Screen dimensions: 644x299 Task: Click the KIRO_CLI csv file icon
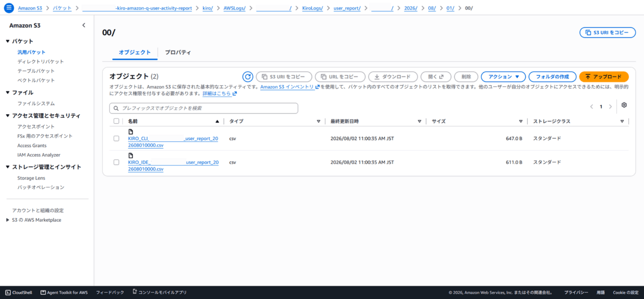coord(131,132)
